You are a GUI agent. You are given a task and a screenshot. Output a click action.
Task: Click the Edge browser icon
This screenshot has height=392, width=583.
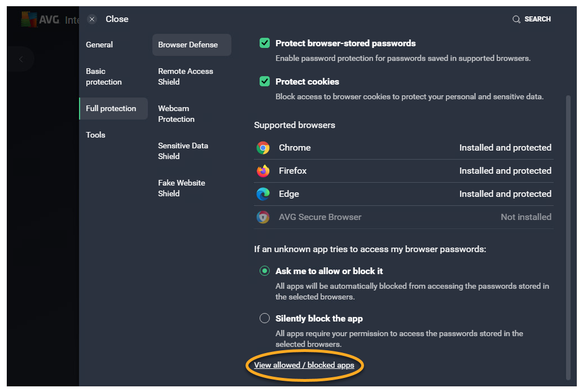pyautogui.click(x=263, y=194)
